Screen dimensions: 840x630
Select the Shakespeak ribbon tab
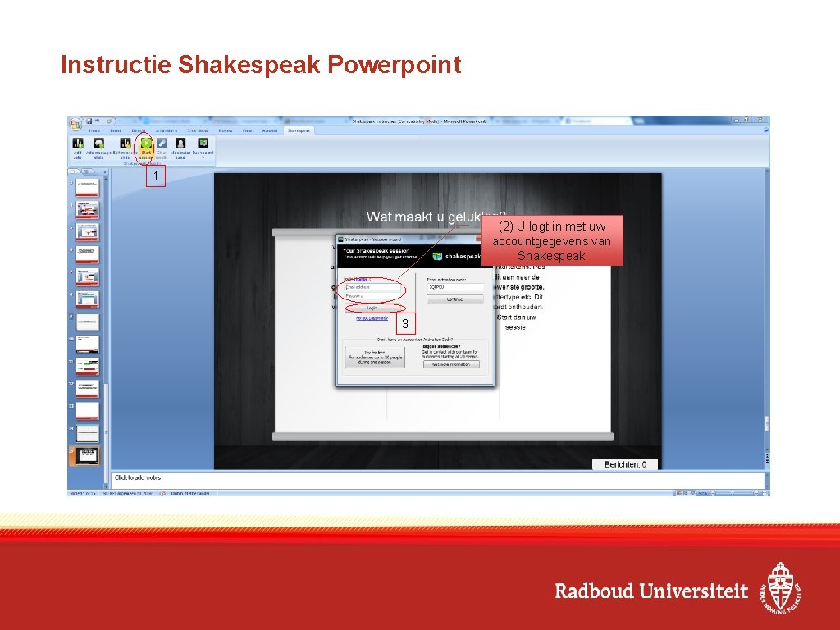(x=299, y=130)
